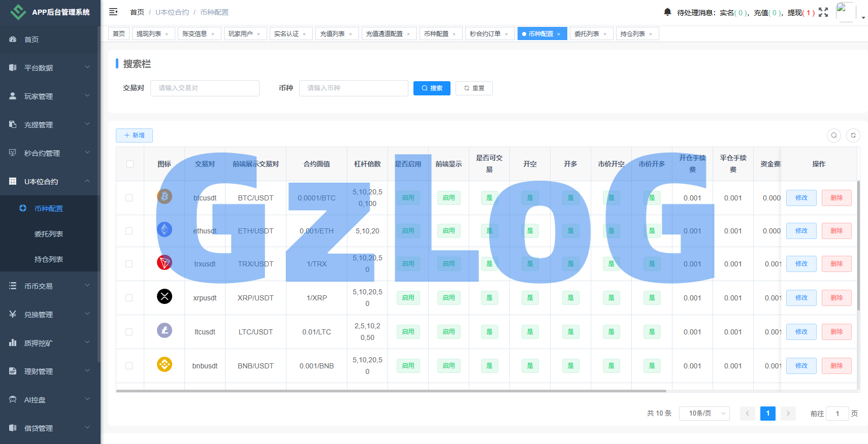The width and height of the screenshot is (868, 444).
Task: Click the 重置 reset button
Action: coord(474,88)
